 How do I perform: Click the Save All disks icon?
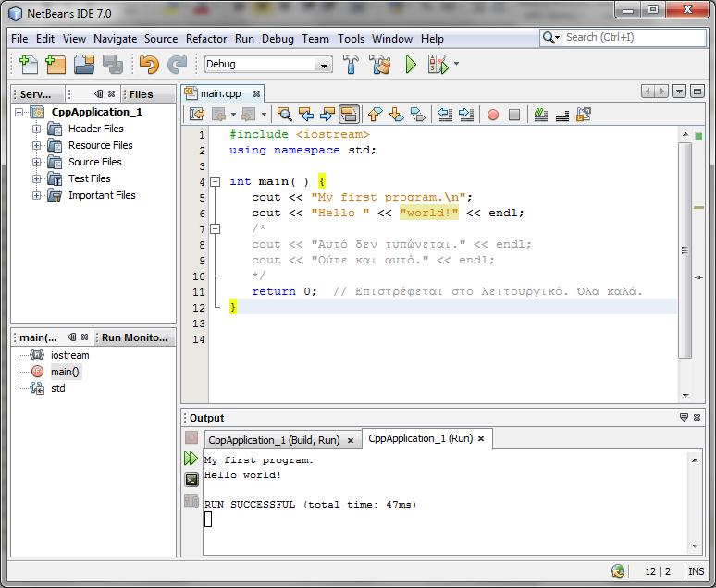pos(112,65)
